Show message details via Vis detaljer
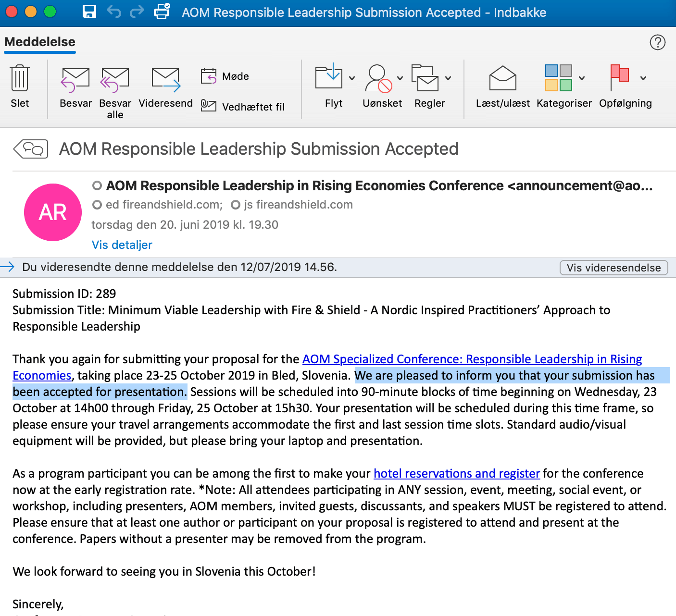Image resolution: width=676 pixels, height=616 pixels. click(122, 245)
